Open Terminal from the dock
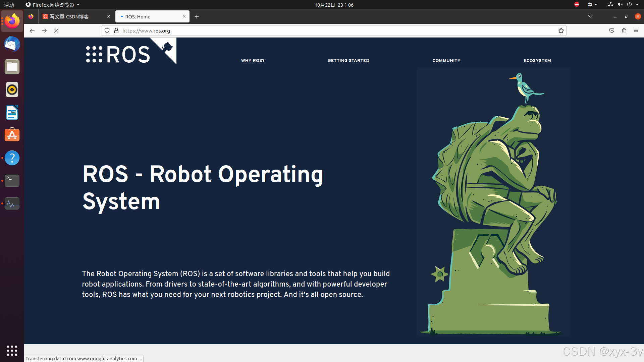The image size is (644, 362). pyautogui.click(x=12, y=181)
